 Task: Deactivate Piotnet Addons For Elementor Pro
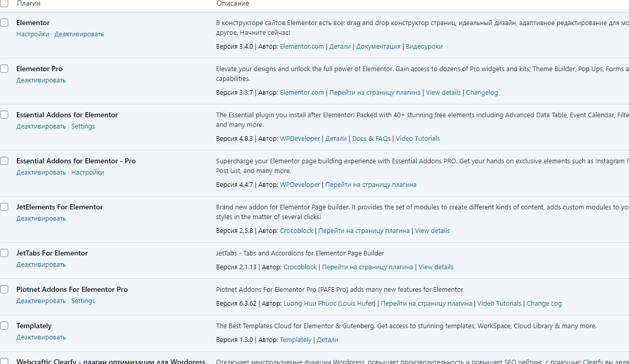point(41,301)
